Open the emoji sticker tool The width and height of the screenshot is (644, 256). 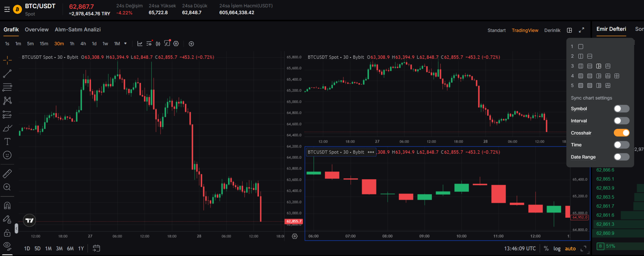(7, 155)
